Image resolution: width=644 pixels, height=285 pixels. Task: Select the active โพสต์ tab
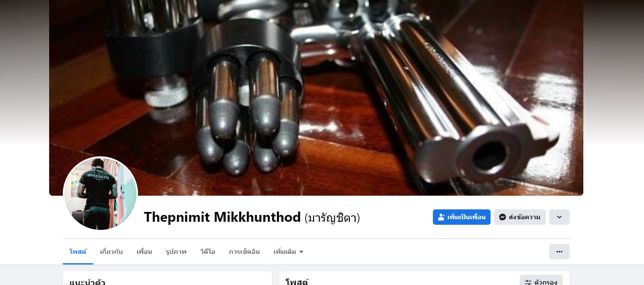(78, 252)
